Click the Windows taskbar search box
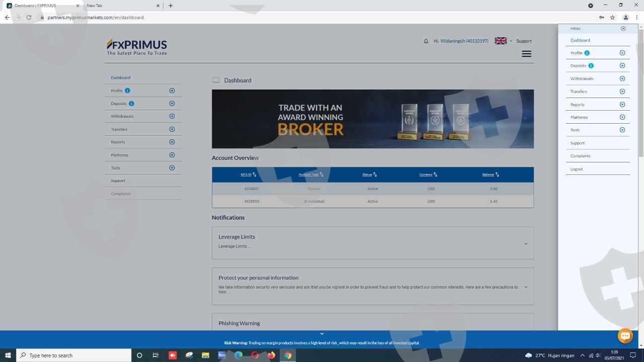This screenshot has width=644, height=362. 74,355
